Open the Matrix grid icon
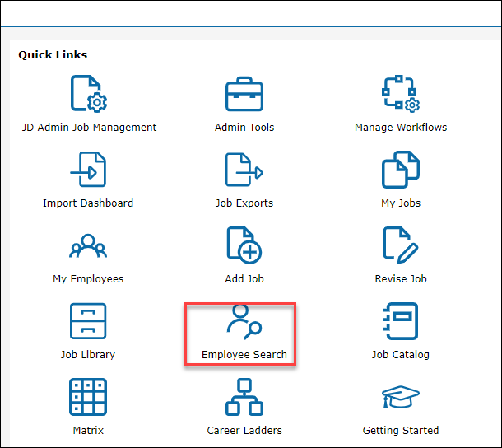Screen dimensions: 502x448 pos(88,396)
